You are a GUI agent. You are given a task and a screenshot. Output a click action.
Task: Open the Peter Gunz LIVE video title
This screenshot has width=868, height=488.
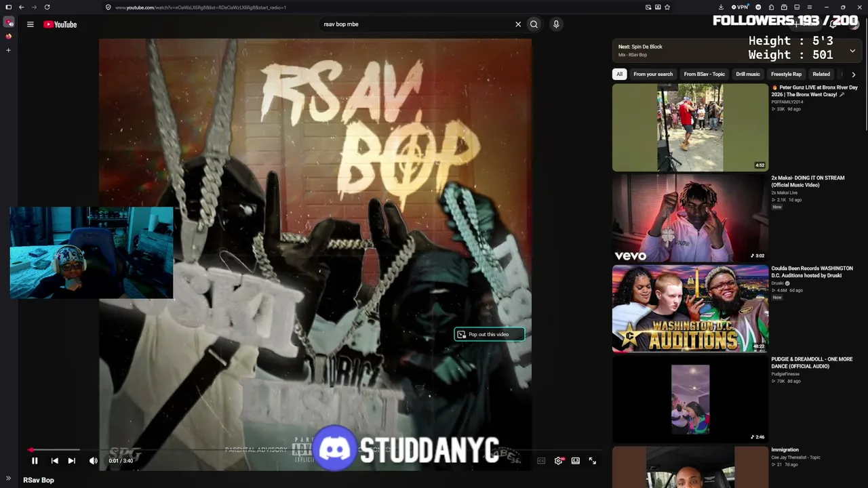click(x=814, y=91)
